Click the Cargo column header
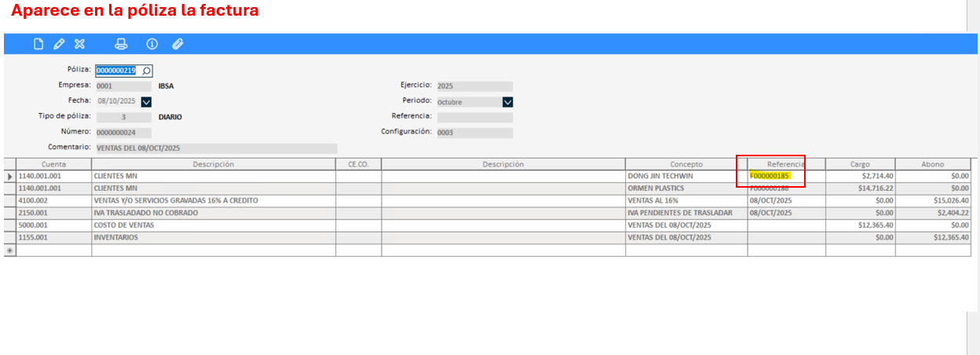This screenshot has height=355, width=980. pyautogui.click(x=860, y=164)
